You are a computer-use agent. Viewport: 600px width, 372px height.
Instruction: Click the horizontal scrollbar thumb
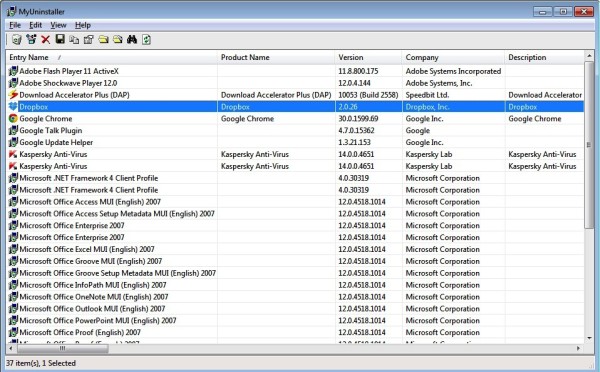62,348
